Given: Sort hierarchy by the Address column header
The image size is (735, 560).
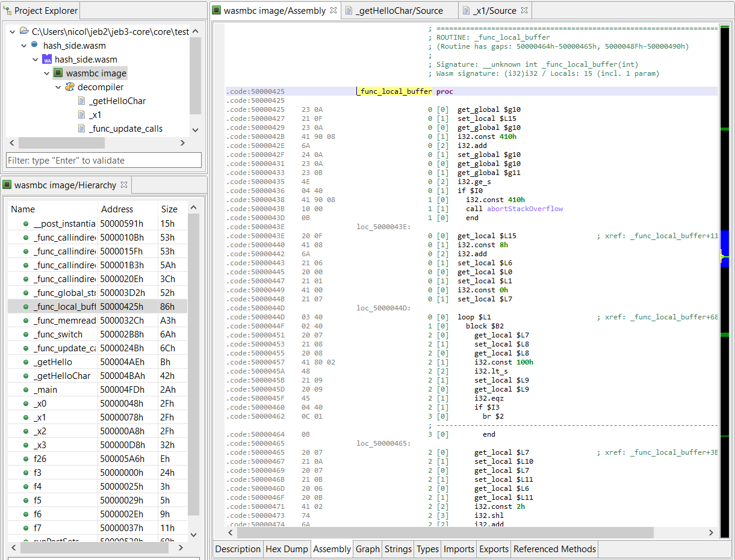Looking at the screenshot, I should coord(128,209).
